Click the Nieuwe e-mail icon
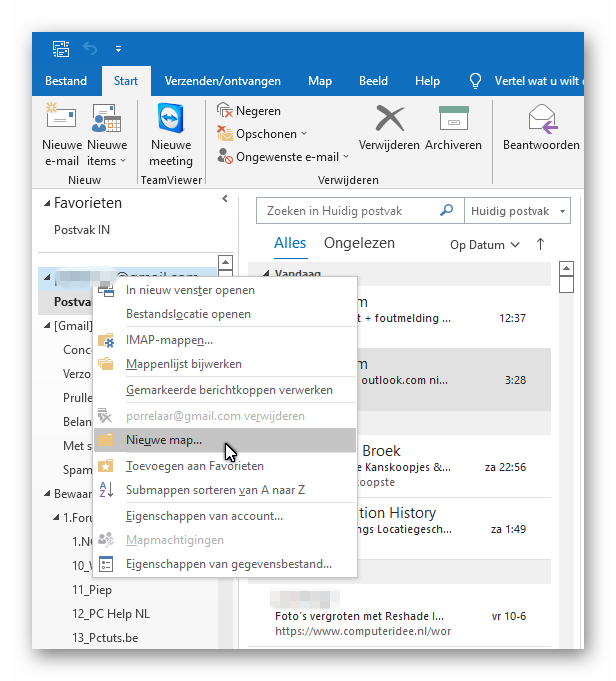Viewport: 616px width, 681px height. [x=61, y=120]
